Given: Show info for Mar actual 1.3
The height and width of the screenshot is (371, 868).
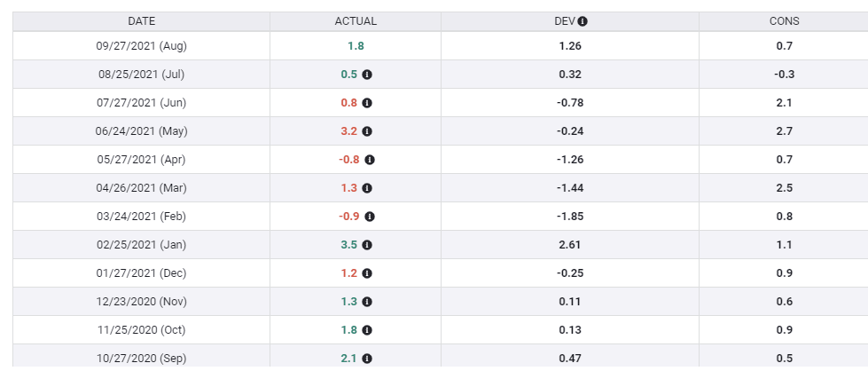Looking at the screenshot, I should [367, 188].
